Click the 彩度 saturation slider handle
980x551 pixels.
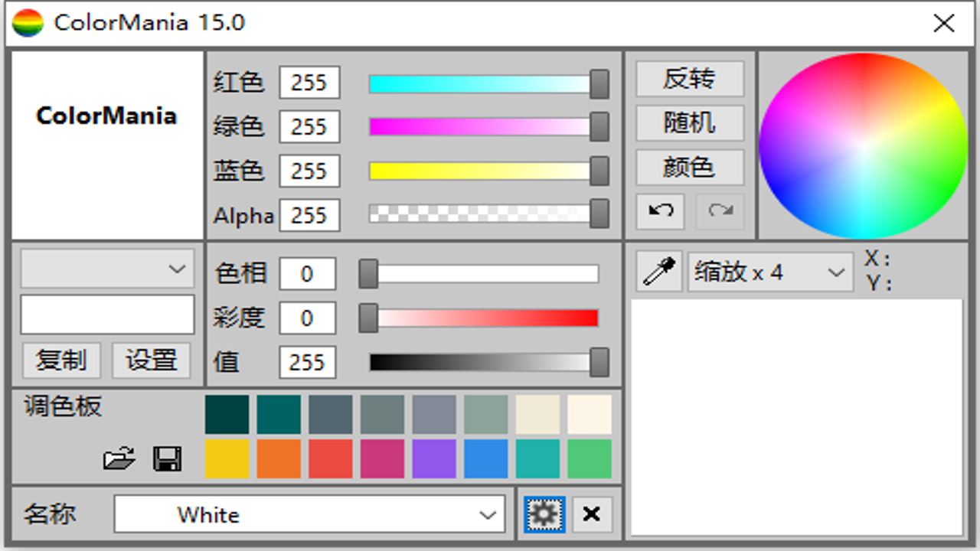[368, 318]
